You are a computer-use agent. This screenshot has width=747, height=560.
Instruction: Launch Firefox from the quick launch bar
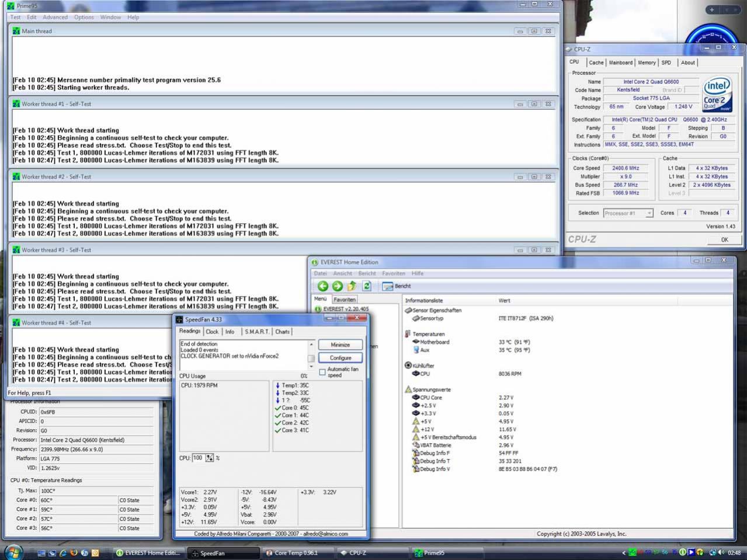click(x=74, y=552)
